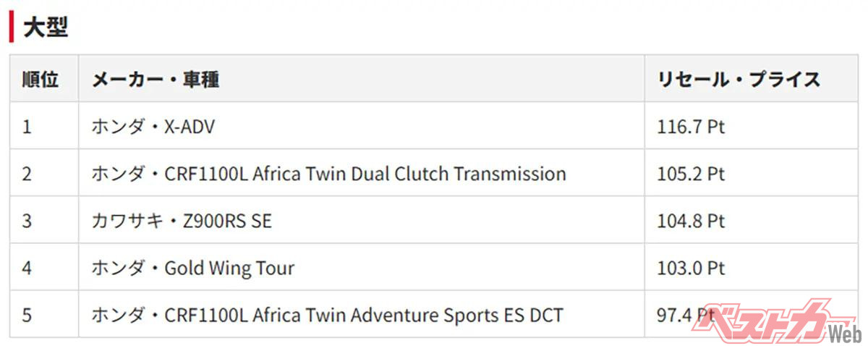Viewport: 868px width, 346px height.
Task: Select the rank 2 cell
Action: coord(27,174)
